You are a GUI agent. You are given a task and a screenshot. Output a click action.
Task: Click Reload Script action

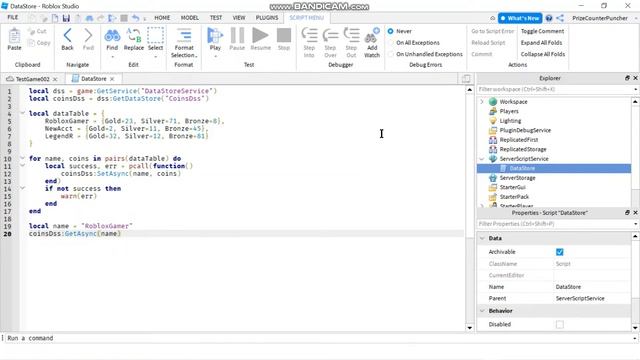pyautogui.click(x=488, y=42)
